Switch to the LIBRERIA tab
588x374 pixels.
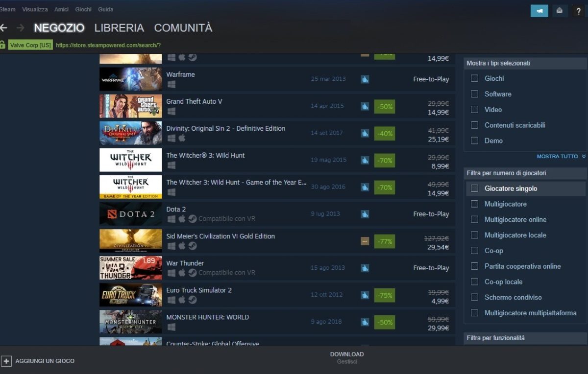(x=119, y=28)
